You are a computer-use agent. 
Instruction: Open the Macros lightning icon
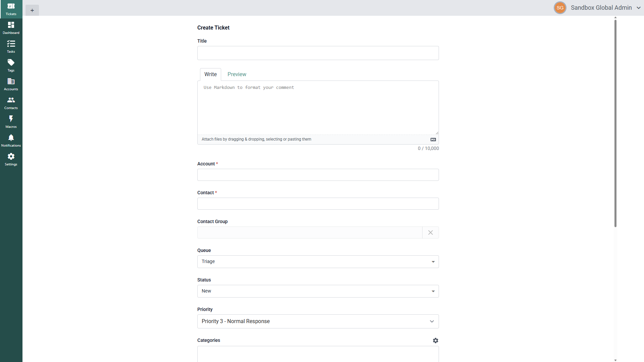[x=11, y=122]
